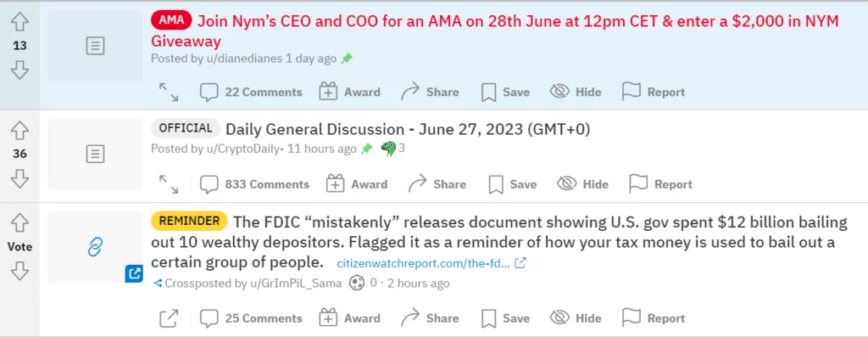868x337 pixels.
Task: Expand the Nym AMA post preview
Action: (x=169, y=92)
